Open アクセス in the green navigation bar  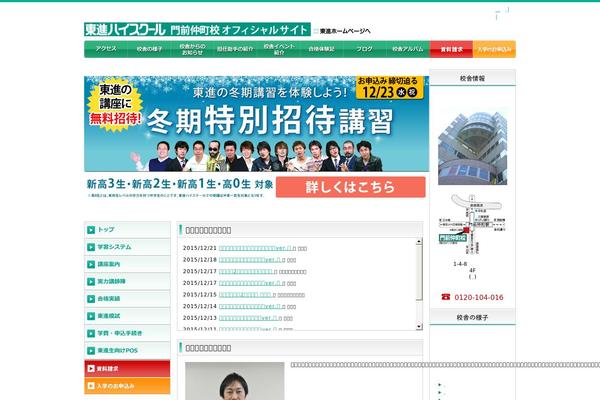click(106, 49)
